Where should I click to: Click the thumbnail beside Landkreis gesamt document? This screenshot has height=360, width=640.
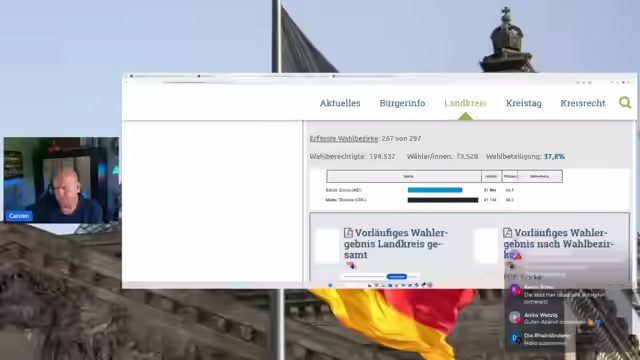tap(327, 245)
